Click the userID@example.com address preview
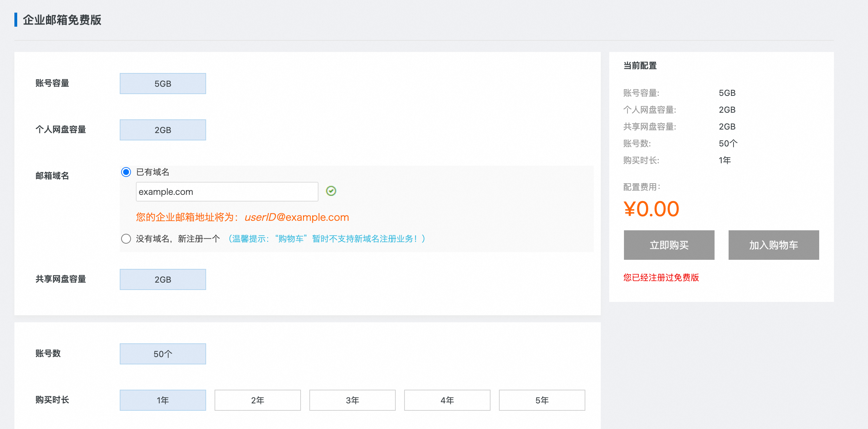 (x=296, y=217)
